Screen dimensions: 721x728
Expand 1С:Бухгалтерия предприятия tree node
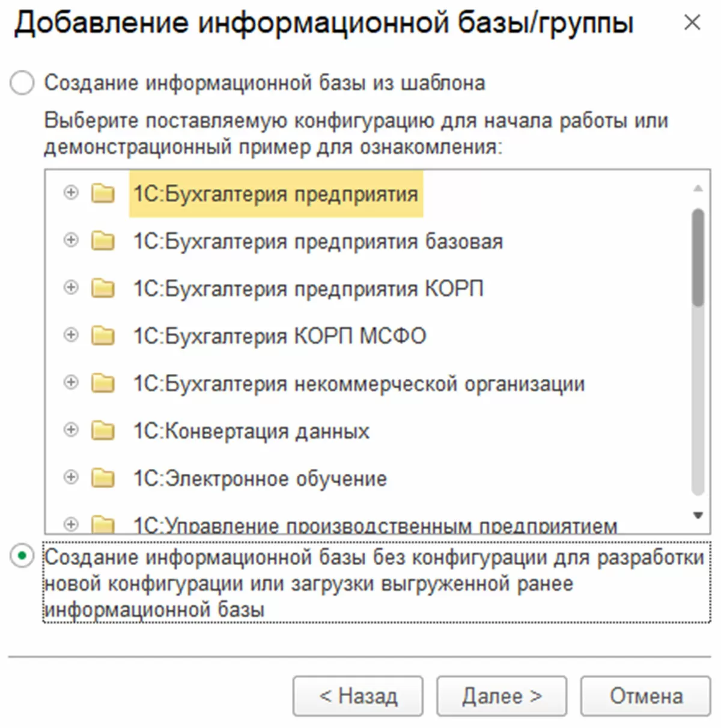71,193
